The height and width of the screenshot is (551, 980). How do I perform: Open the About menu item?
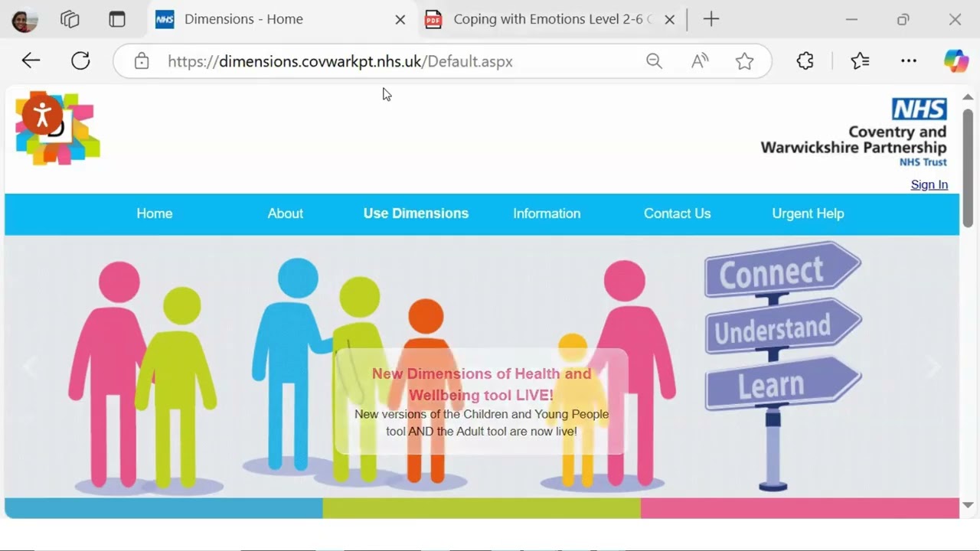click(286, 214)
